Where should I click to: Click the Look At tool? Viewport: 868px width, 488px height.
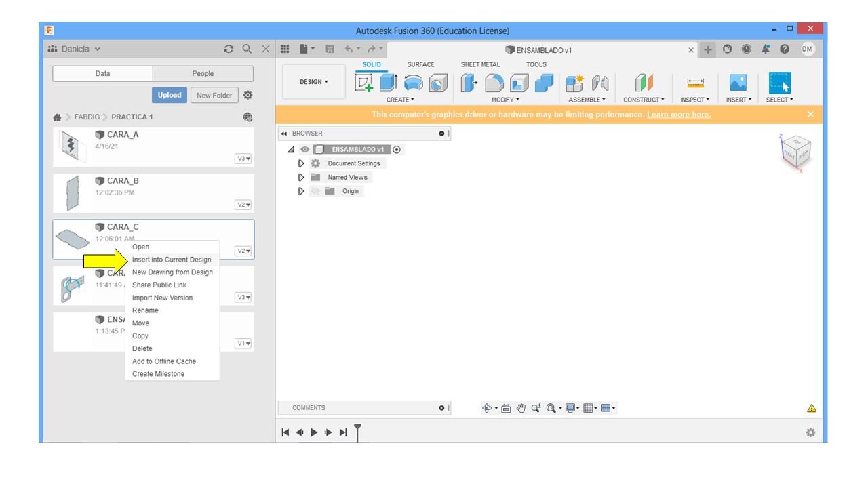click(x=506, y=408)
